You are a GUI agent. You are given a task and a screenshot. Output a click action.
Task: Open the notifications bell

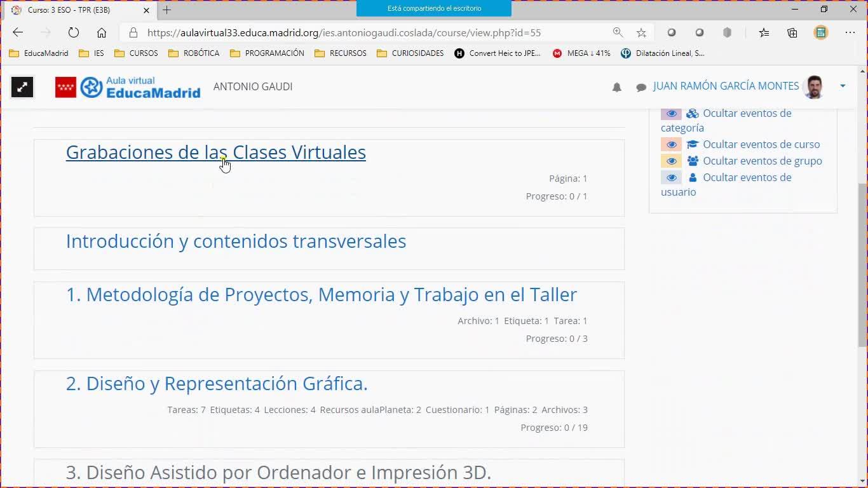click(616, 87)
